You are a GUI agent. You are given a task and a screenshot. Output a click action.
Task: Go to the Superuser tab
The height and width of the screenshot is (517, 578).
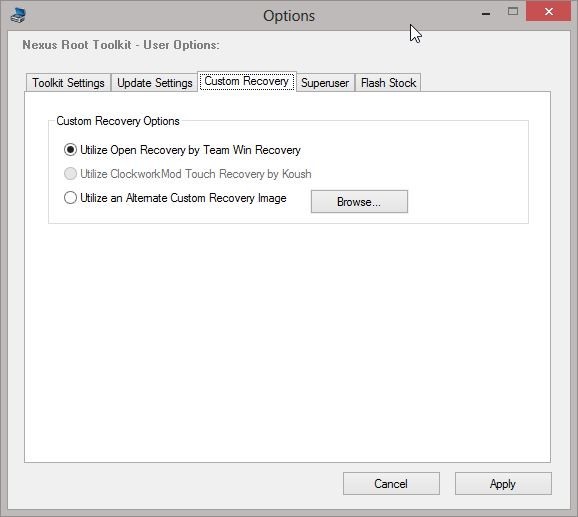325,83
